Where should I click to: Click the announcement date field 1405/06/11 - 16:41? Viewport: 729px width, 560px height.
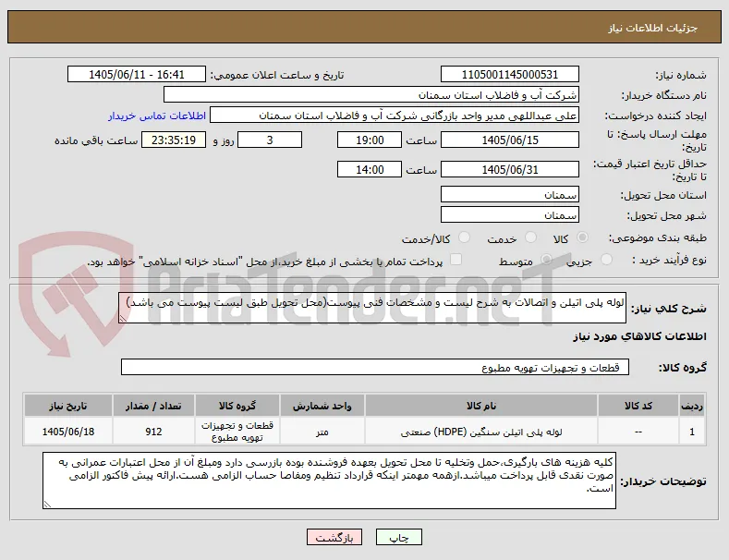click(x=136, y=75)
